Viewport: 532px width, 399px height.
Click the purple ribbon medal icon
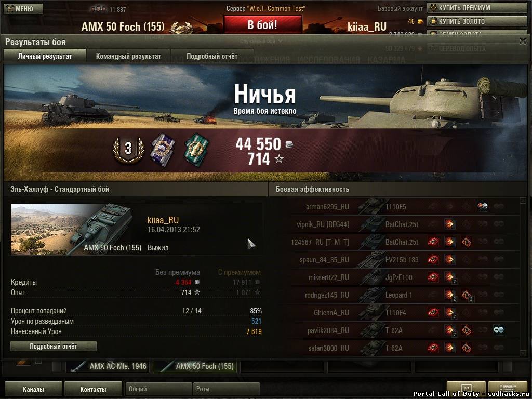163,149
